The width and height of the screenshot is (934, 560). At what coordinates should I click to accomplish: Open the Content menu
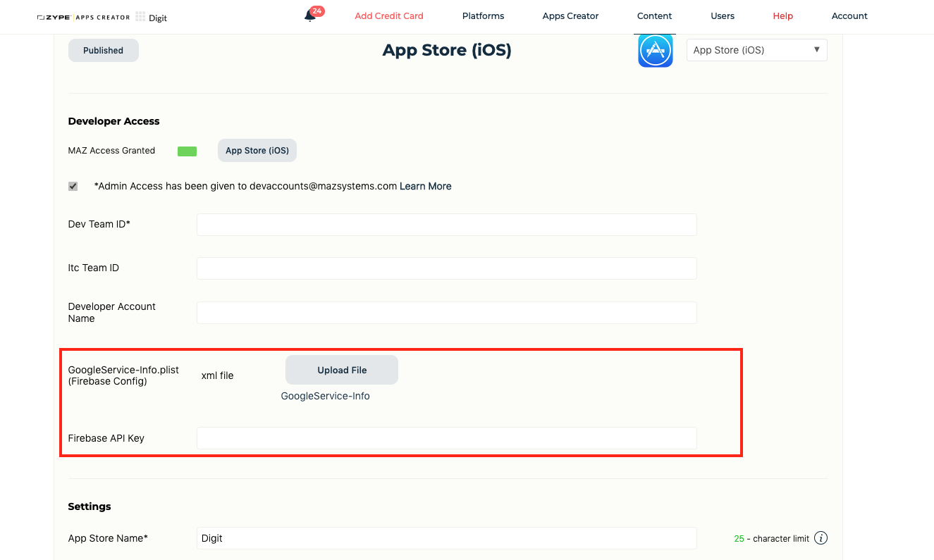click(654, 16)
